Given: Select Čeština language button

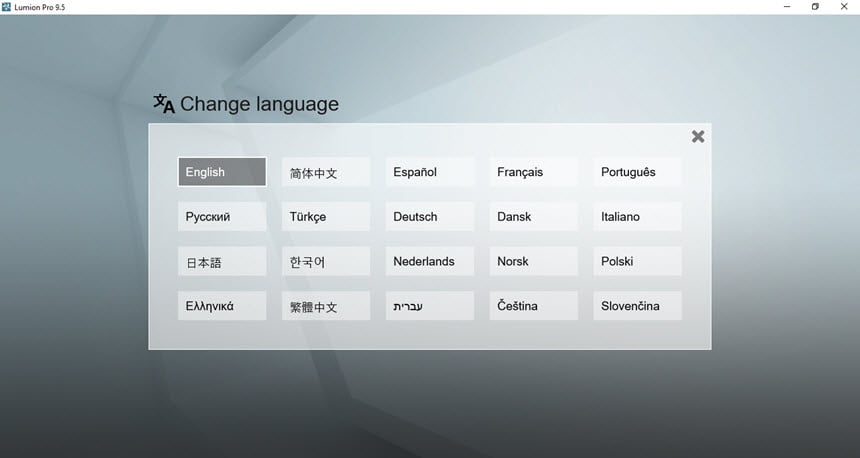Looking at the screenshot, I should click(534, 306).
